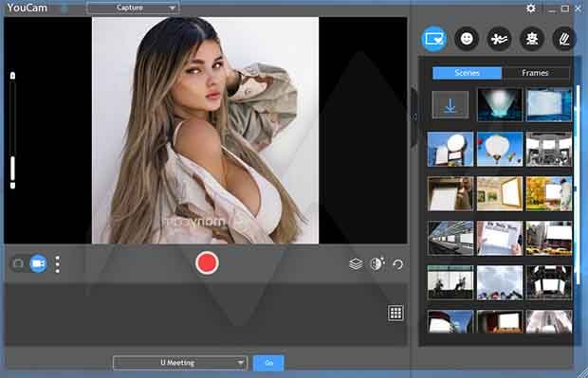Open the Capture mode dropdown
Viewport: 588px width, 378px height.
133,8
